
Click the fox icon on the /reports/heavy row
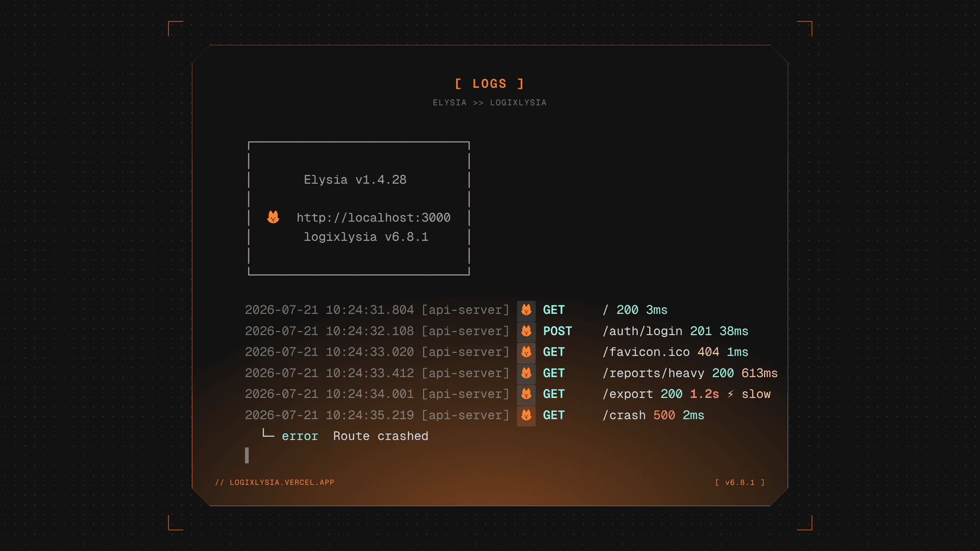(526, 373)
